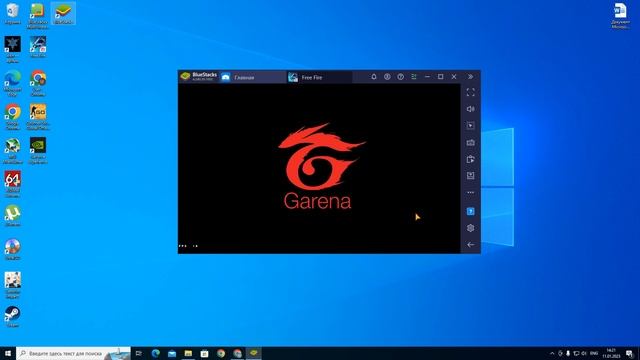Click the blue question-mark guide icon in sidebar
640x360 pixels.
coord(471,211)
